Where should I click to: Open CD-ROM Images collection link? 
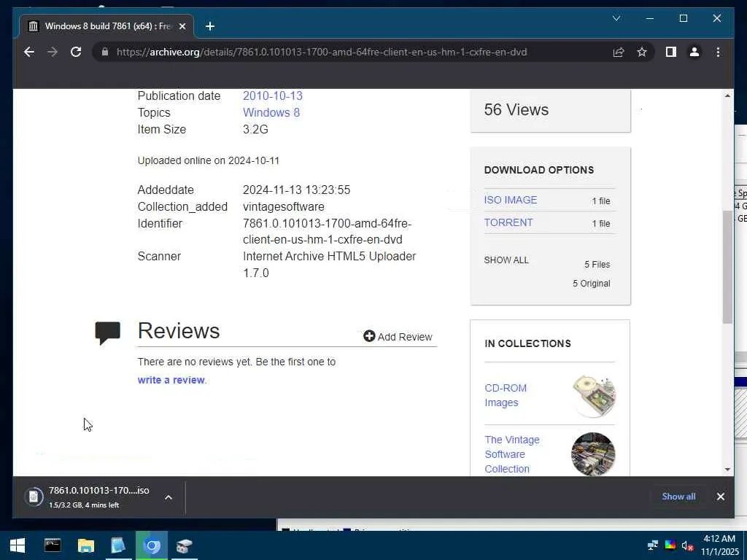point(506,395)
